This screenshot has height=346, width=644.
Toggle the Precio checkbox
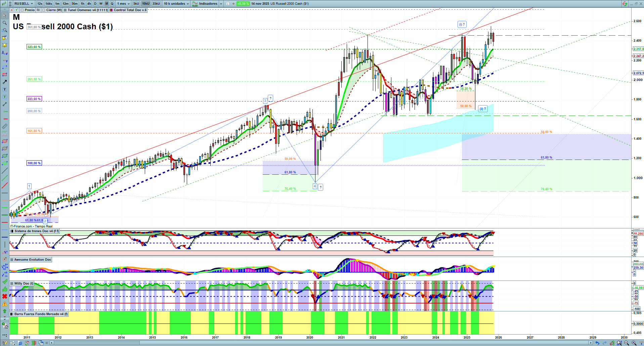22,10
